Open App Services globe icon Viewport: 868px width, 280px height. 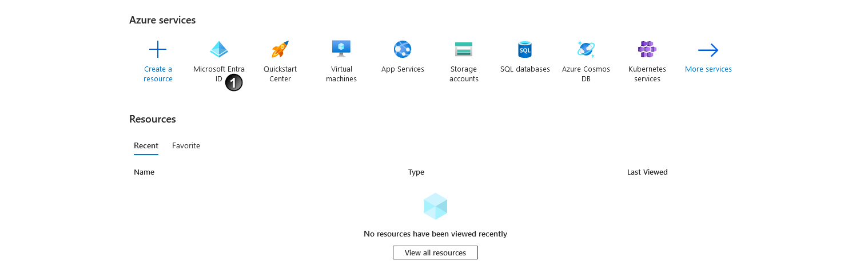403,49
